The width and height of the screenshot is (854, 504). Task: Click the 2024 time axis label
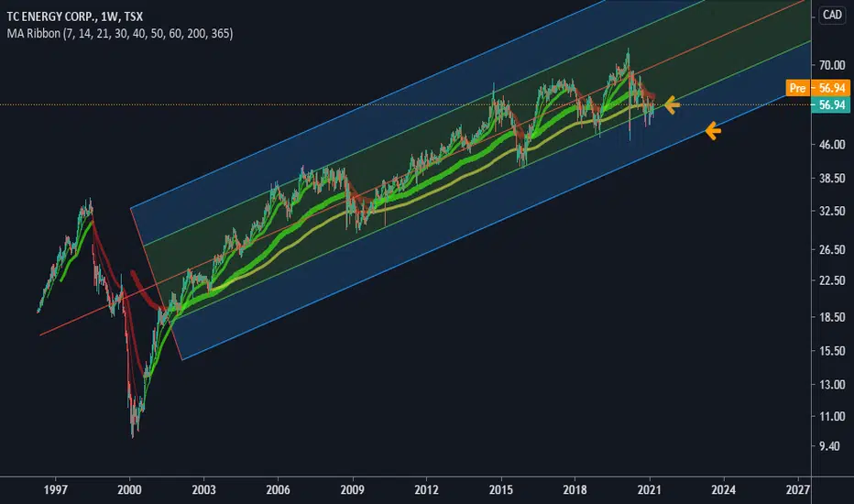(723, 490)
